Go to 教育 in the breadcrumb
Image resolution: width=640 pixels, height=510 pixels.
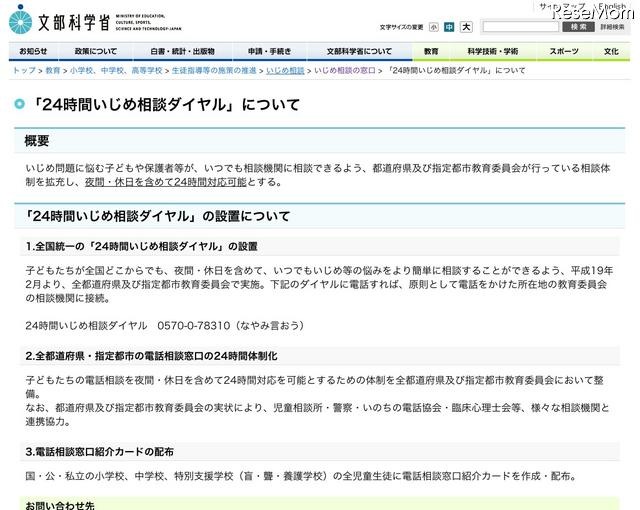coord(53,71)
